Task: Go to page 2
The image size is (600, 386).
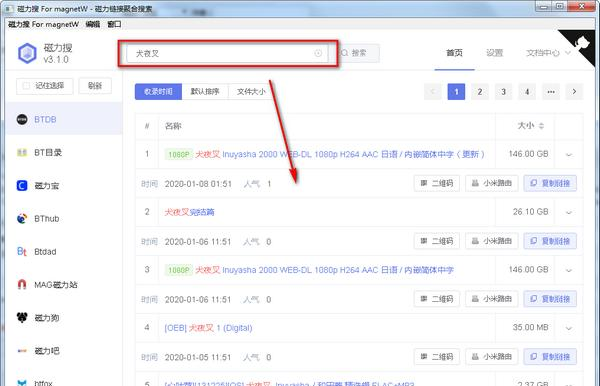Action: pyautogui.click(x=480, y=91)
